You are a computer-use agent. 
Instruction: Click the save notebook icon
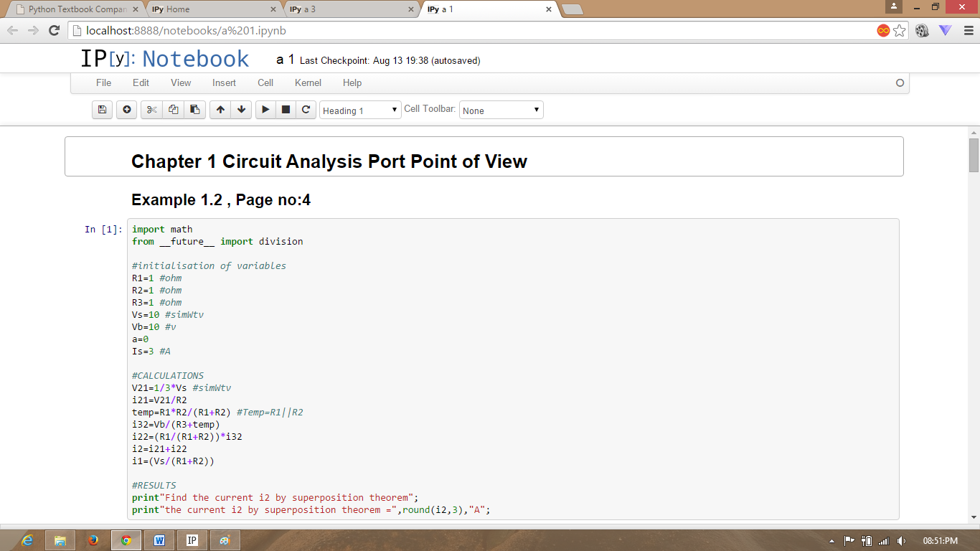click(102, 110)
